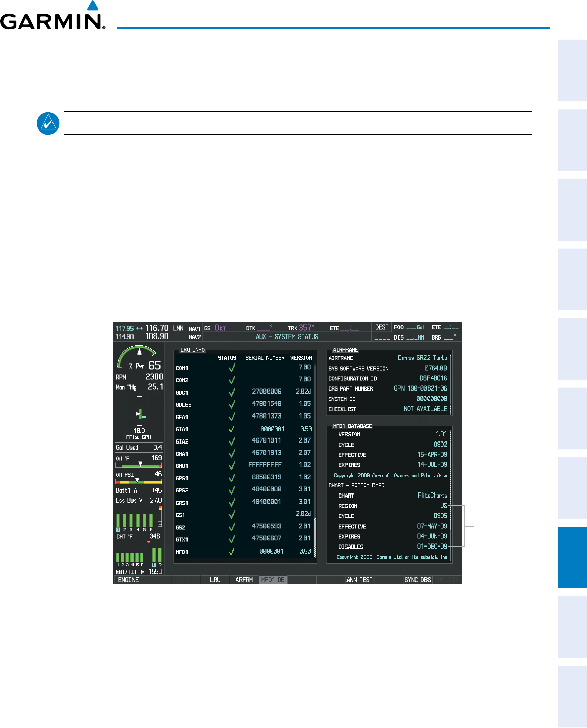Screen dimensions: 587x728
Task: Click the AIRFRAME box scrollbar
Action: click(450, 384)
